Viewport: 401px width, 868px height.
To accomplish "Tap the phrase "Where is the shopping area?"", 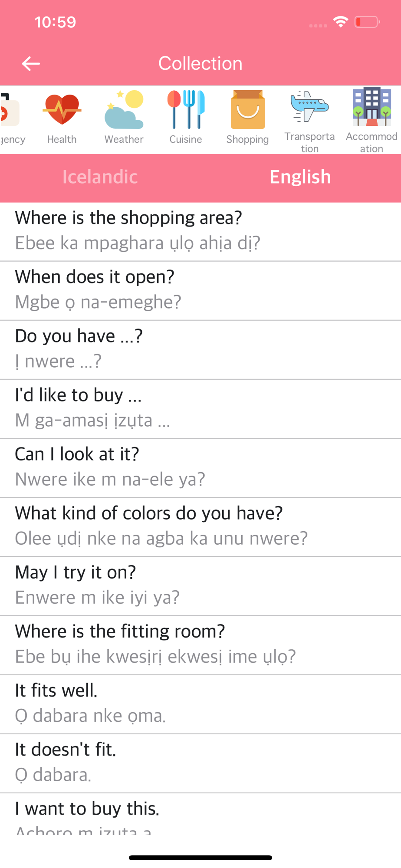I will 200,231.
